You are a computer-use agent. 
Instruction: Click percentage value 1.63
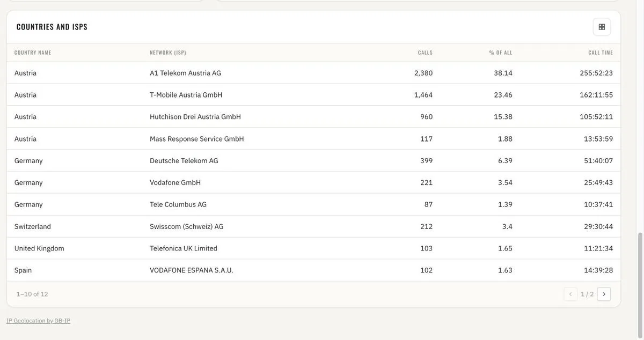pyautogui.click(x=506, y=271)
